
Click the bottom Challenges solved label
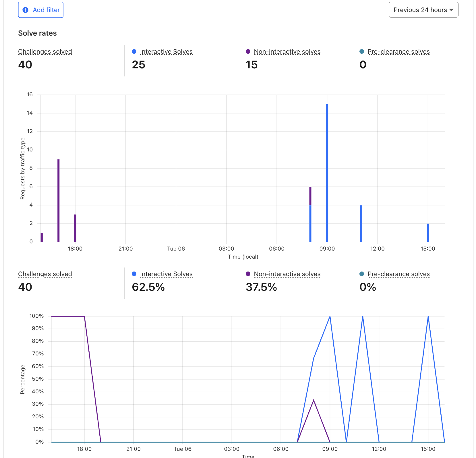45,274
